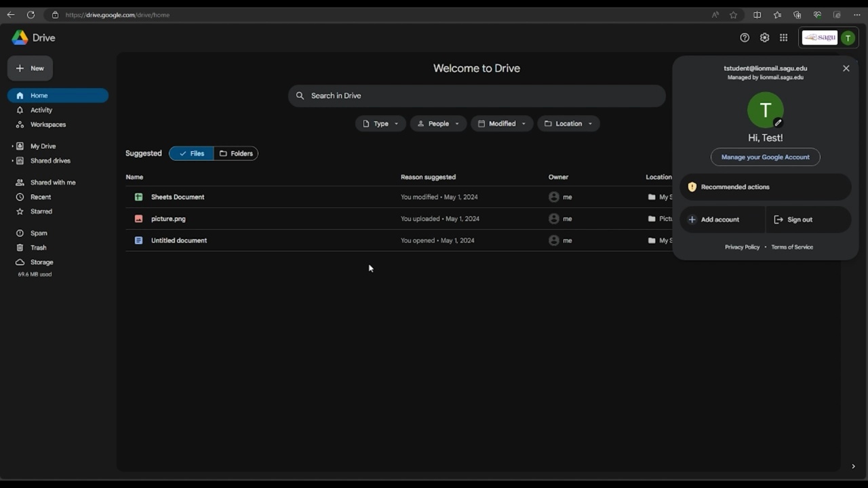Screen dimensions: 868x488
Task: Click Sign out
Action: pos(808,220)
